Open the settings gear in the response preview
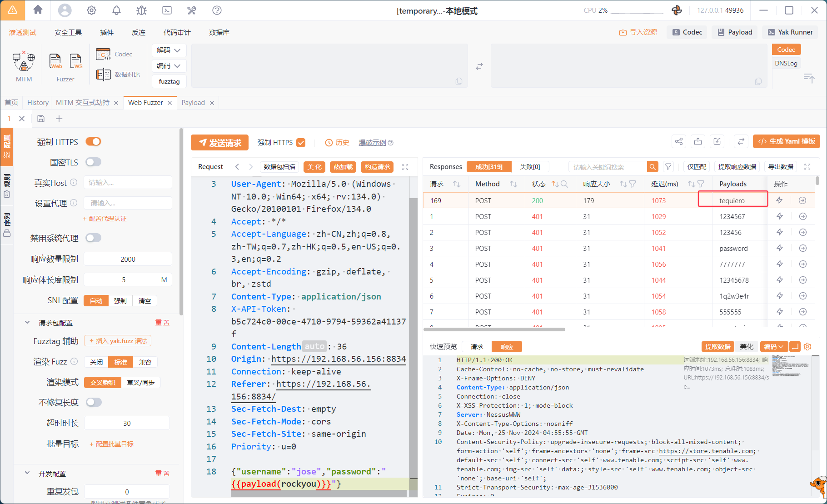Viewport: 827px width, 504px height. coord(807,347)
